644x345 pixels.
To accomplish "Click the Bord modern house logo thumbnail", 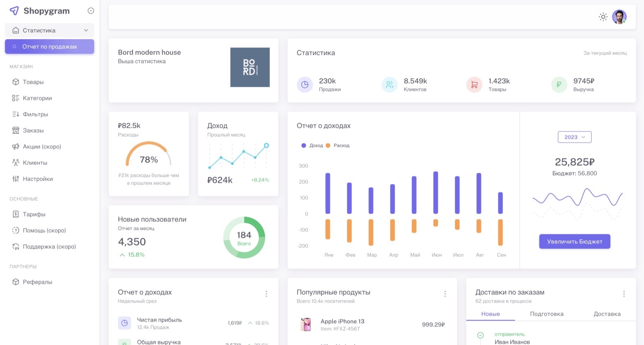I will coord(250,67).
